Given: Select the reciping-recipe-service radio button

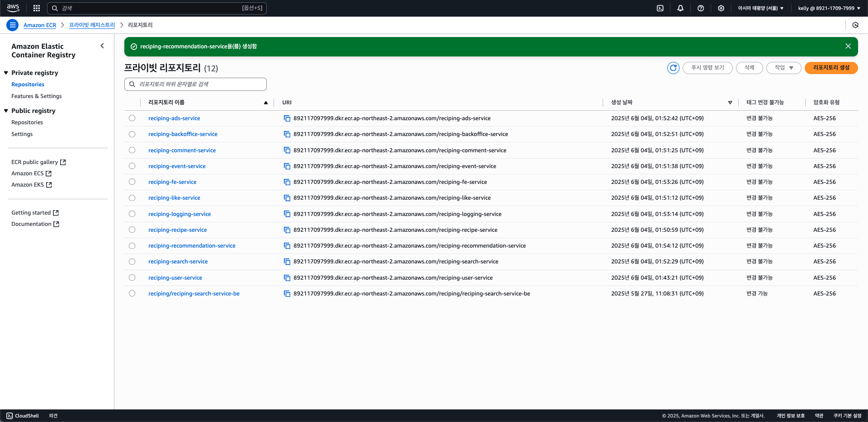Looking at the screenshot, I should (132, 230).
